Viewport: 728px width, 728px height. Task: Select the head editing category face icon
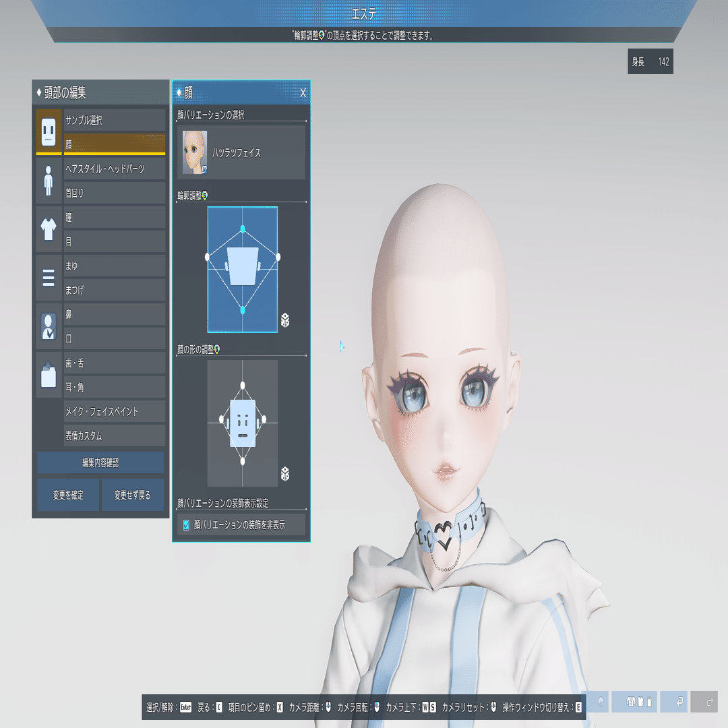49,132
